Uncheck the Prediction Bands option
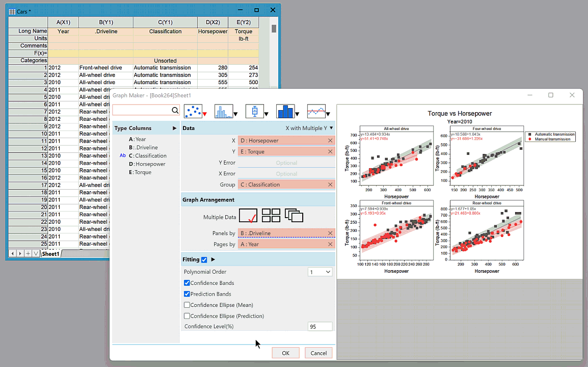Screen dimensions: 588x367 [187, 294]
